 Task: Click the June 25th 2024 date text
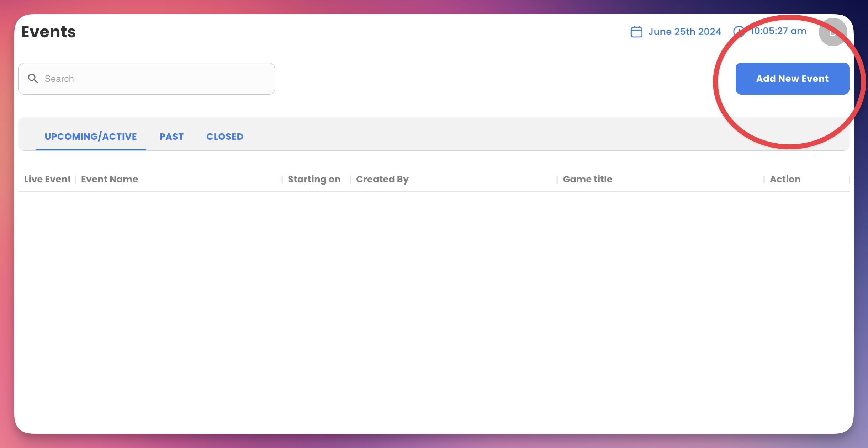pyautogui.click(x=684, y=32)
